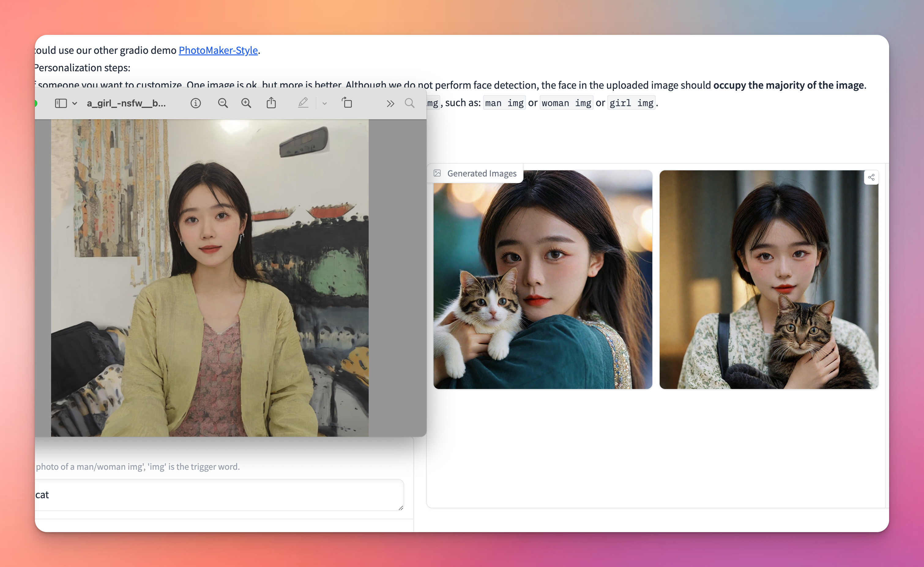Click the green full-screen window button
This screenshot has height=567, width=924.
point(35,103)
